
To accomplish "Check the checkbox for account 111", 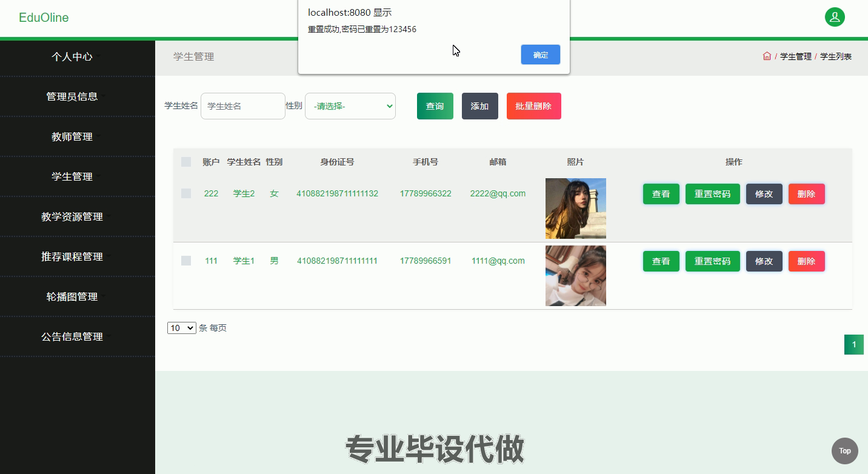I will pos(186,261).
